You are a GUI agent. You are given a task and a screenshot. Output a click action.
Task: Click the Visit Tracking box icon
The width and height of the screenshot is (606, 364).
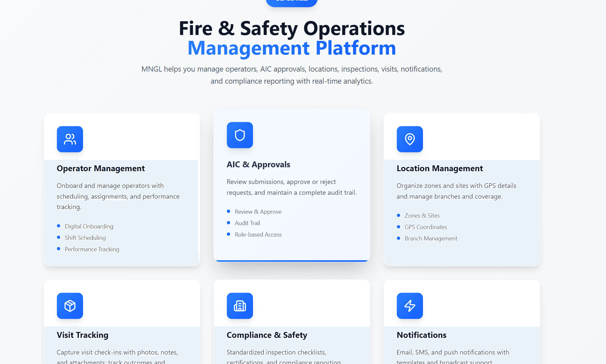(x=70, y=306)
